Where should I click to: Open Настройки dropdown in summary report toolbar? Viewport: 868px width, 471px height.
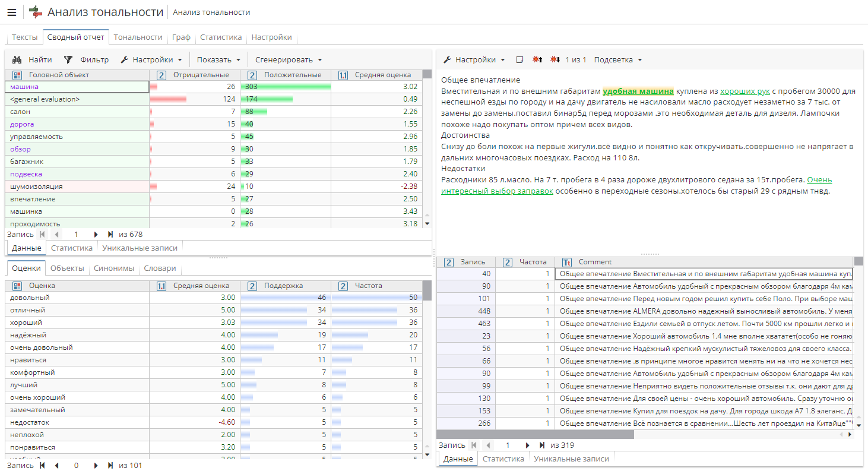pos(151,59)
